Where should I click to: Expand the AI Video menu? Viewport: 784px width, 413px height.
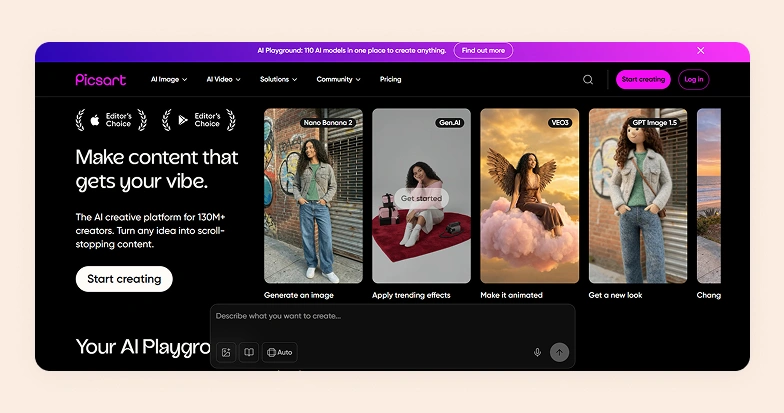tap(224, 80)
